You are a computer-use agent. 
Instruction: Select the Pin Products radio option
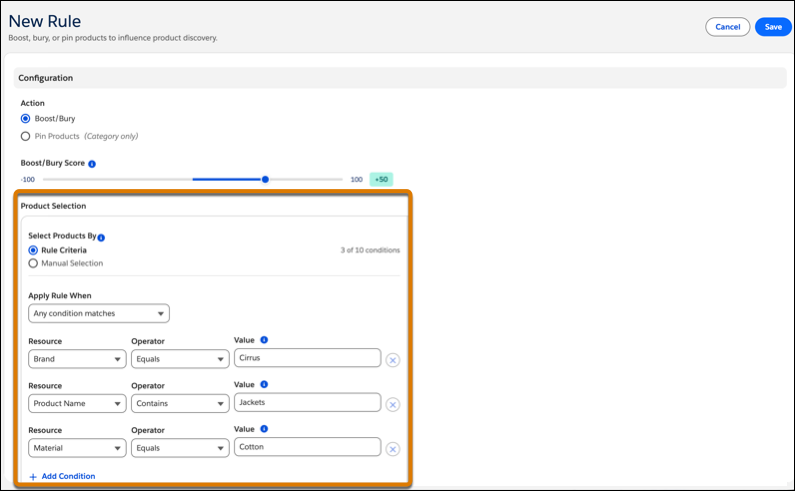click(x=25, y=136)
